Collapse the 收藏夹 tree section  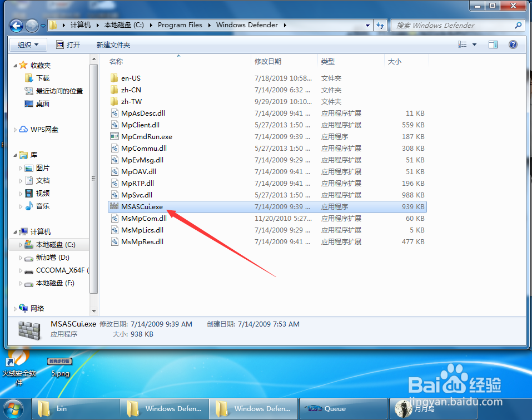tap(15, 66)
